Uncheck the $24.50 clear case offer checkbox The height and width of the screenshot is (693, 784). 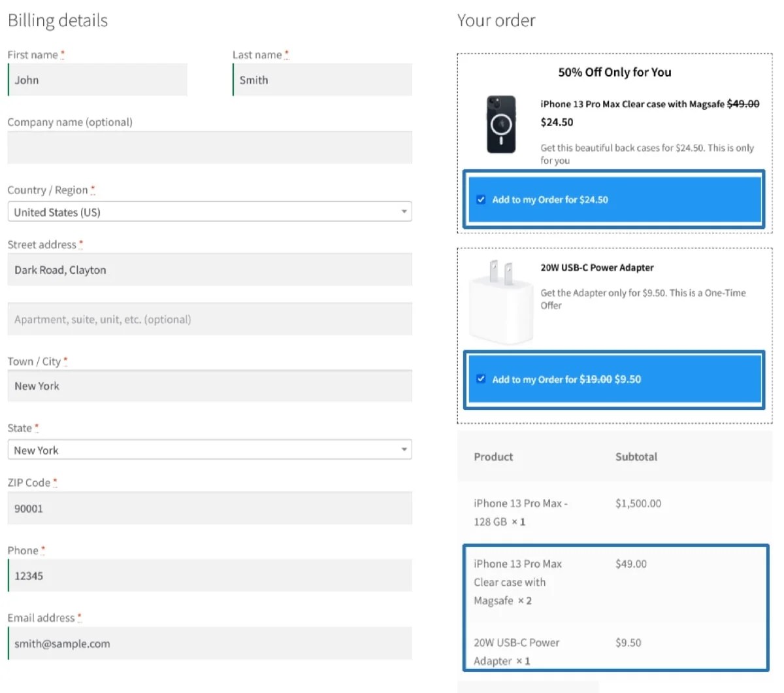pos(481,199)
